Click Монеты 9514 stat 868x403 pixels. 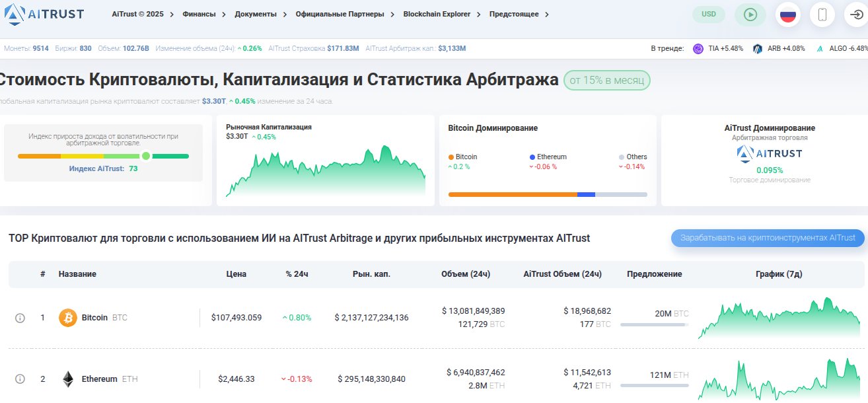click(x=26, y=48)
